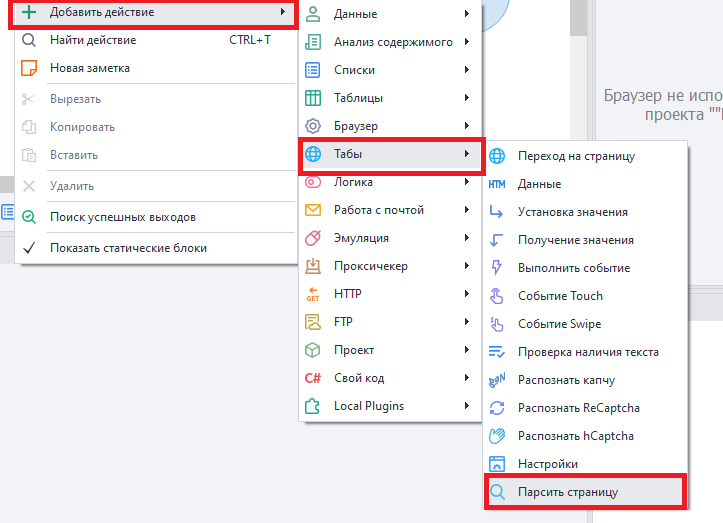723x523 pixels.
Task: Select Проверка наличия текста menu item
Action: (588, 352)
